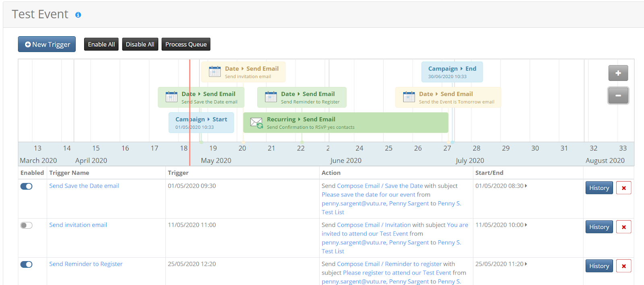Viewport: 644px width, 285px height.
Task: Create a New Trigger
Action: pos(47,44)
